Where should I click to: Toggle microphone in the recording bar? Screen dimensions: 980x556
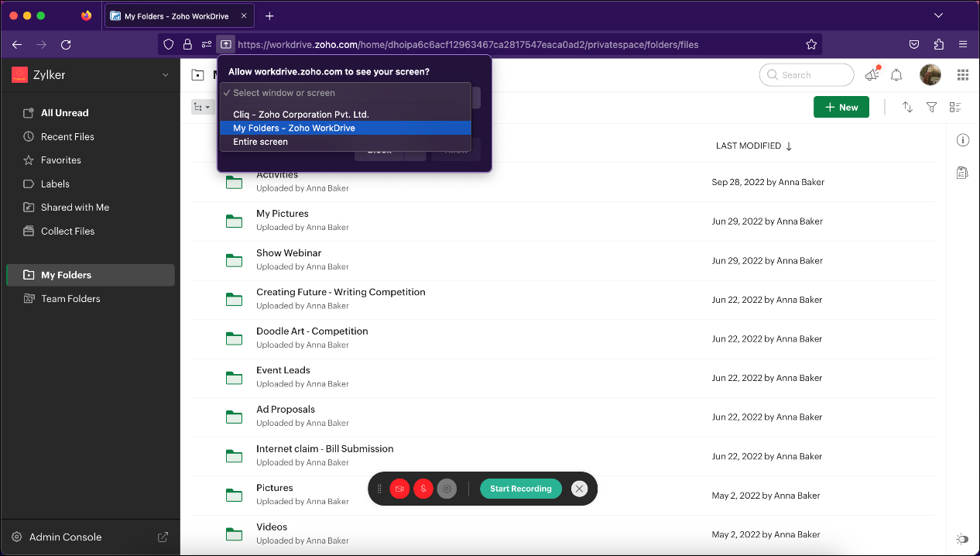(x=423, y=489)
